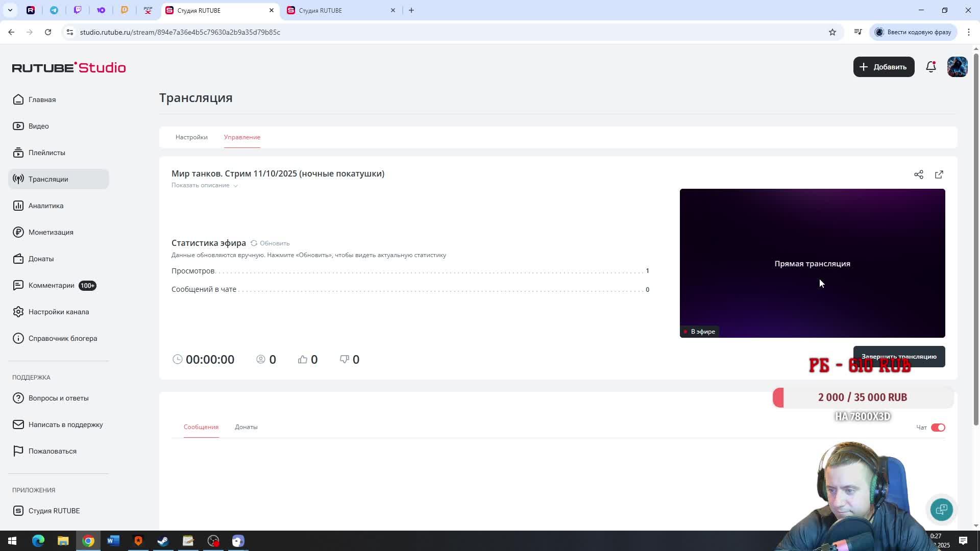This screenshot has height=551, width=980.
Task: Open the notifications bell
Action: coord(930,67)
